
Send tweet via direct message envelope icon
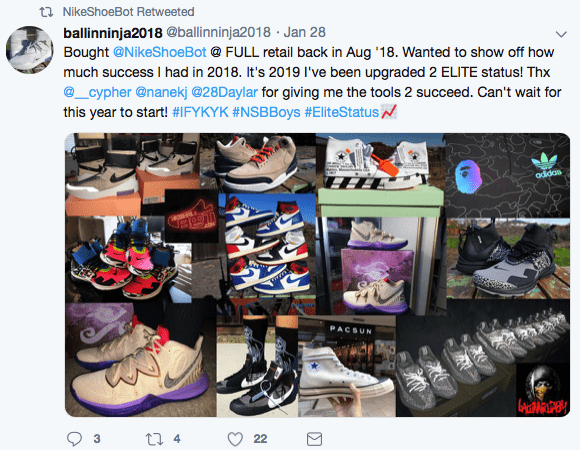(314, 439)
